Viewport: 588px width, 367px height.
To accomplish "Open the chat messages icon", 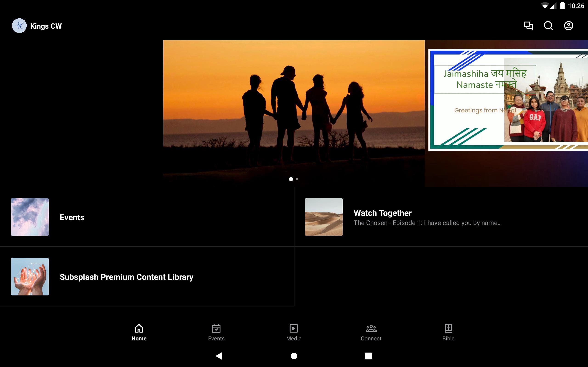I will point(528,26).
